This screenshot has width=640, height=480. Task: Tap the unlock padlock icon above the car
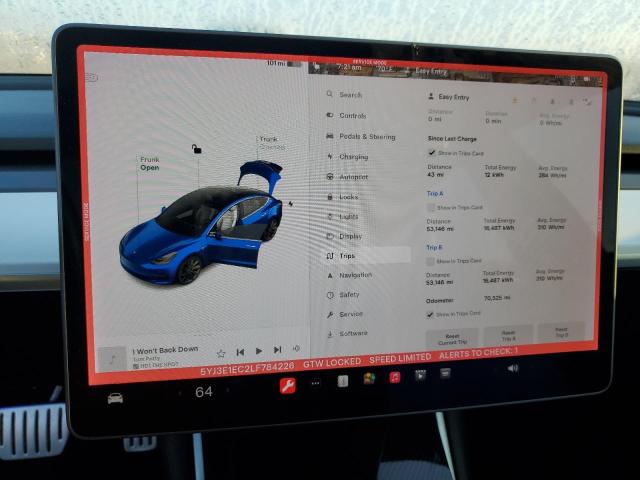coord(197,149)
